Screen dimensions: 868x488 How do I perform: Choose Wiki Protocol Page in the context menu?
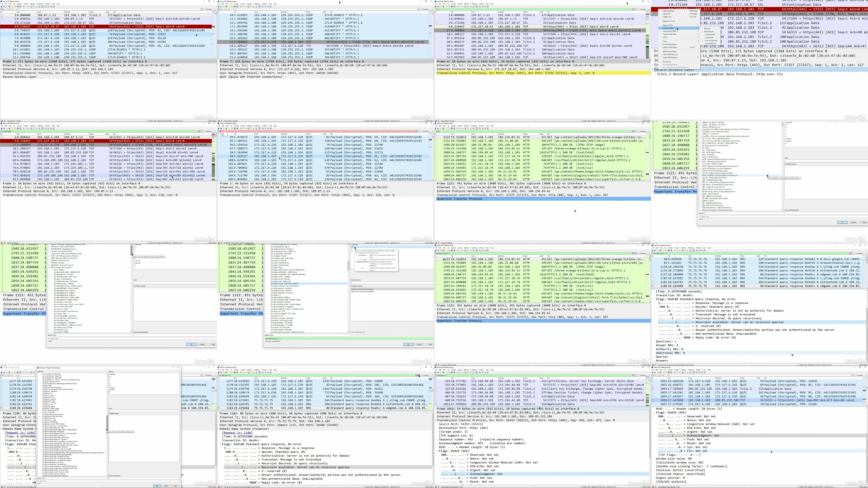tap(679, 52)
